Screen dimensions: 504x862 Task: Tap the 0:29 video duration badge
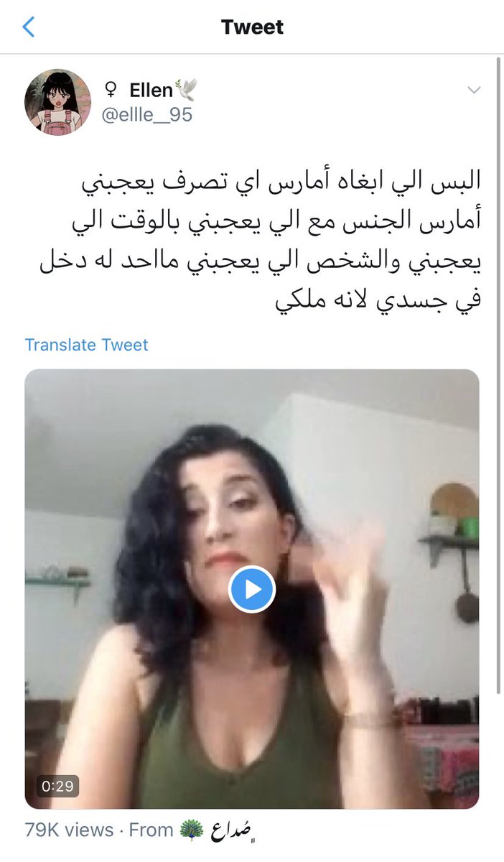tap(57, 786)
